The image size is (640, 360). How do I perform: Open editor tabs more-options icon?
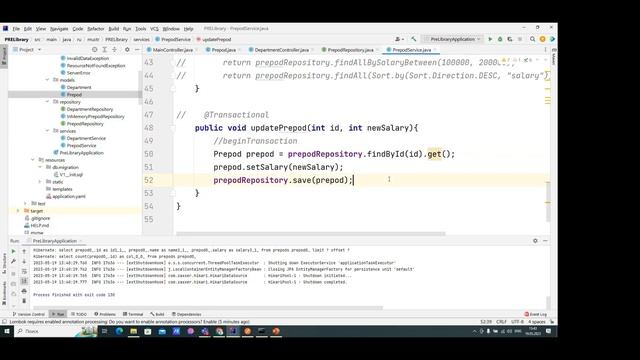[x=545, y=49]
